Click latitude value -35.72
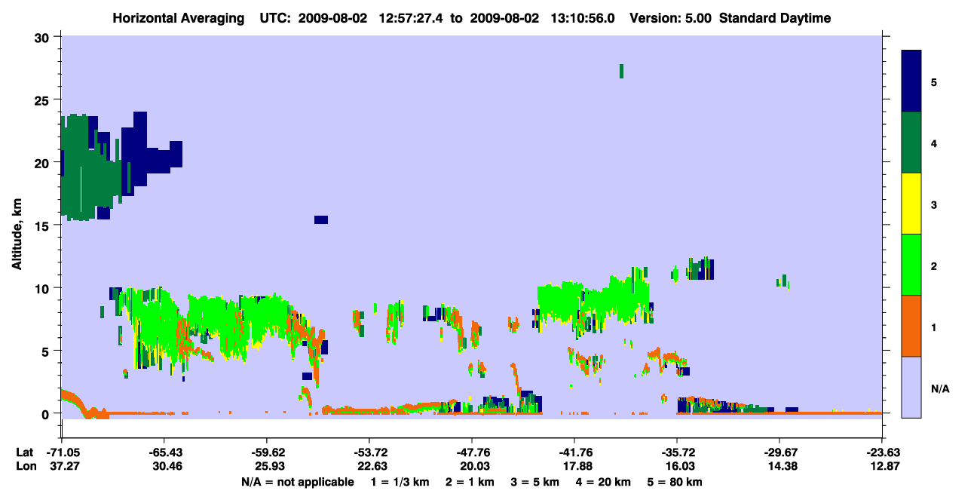 (x=677, y=452)
